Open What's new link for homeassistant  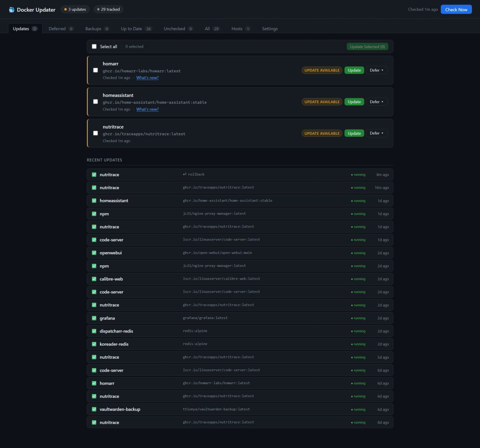(x=148, y=109)
